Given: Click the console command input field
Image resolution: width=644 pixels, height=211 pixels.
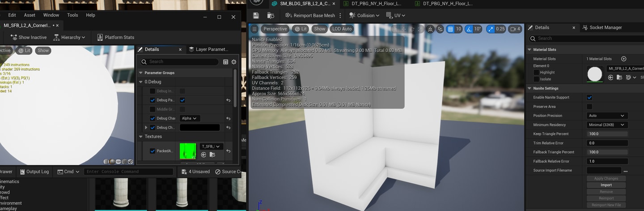Looking at the screenshot, I should (129, 172).
